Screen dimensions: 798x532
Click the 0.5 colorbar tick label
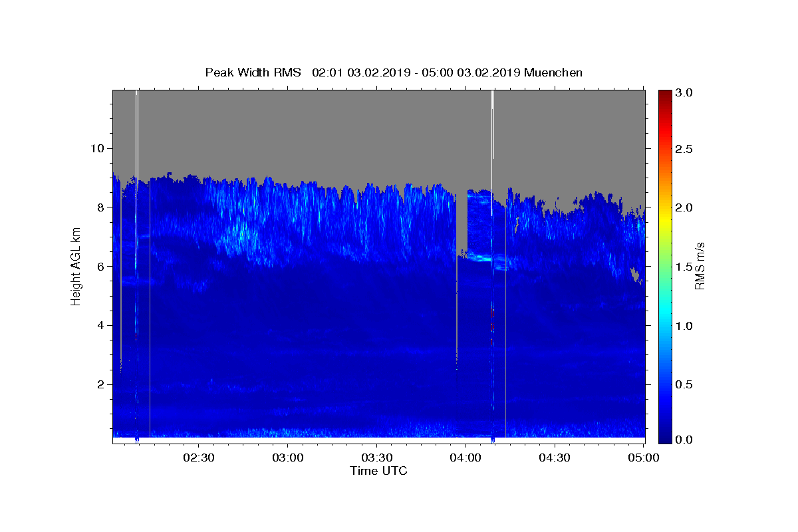coord(685,384)
